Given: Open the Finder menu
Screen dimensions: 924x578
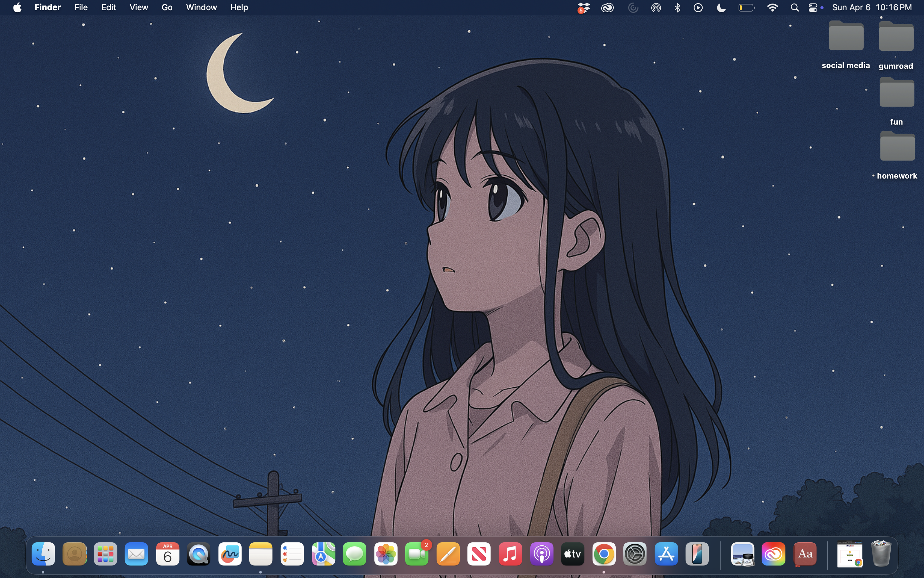Looking at the screenshot, I should (x=48, y=7).
